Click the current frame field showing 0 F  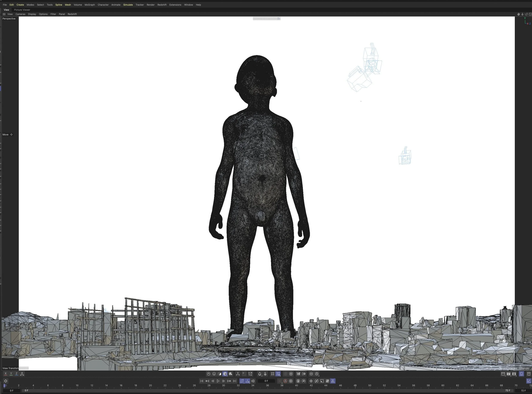pyautogui.click(x=266, y=381)
